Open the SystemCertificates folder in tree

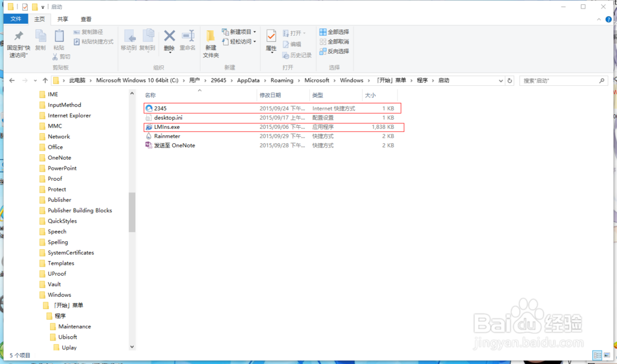pyautogui.click(x=67, y=252)
